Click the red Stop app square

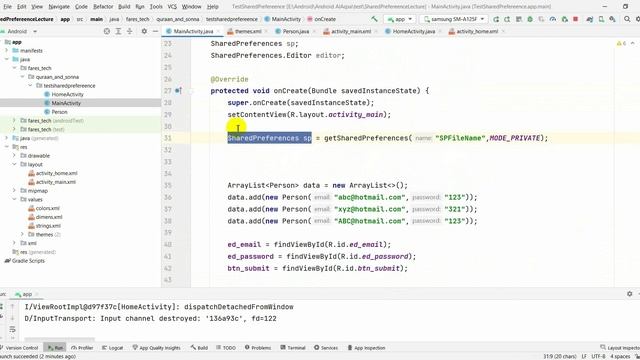click(x=576, y=19)
